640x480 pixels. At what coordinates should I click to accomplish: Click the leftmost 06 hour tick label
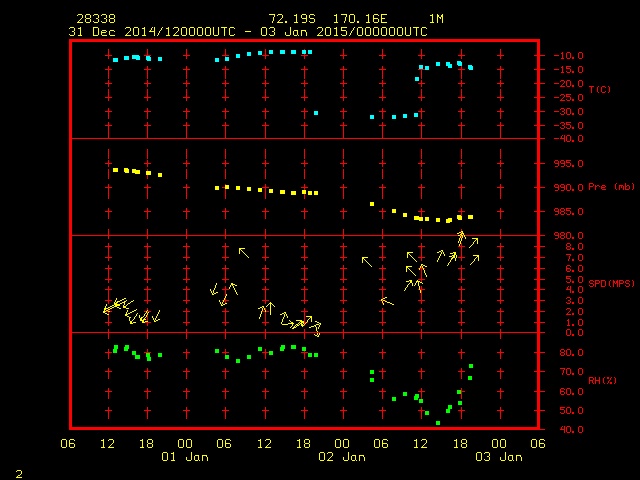tap(68, 443)
